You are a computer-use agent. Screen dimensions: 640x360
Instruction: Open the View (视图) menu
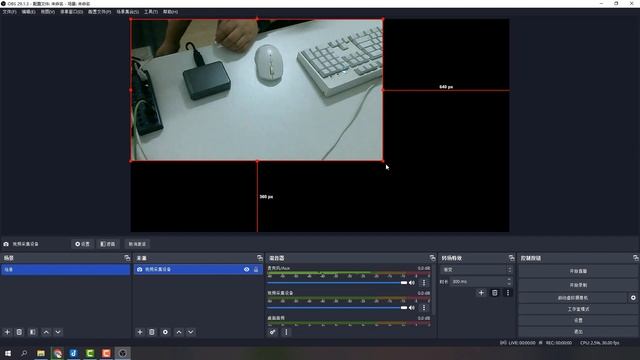[47, 12]
